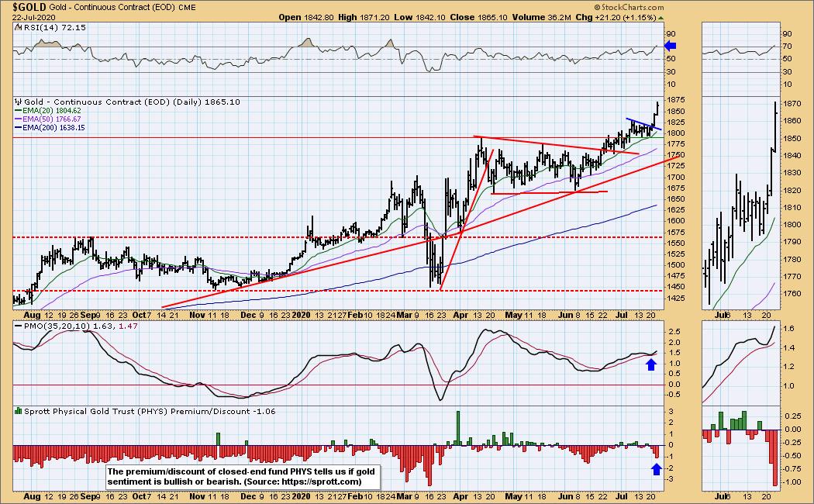Click the Apr label on the price panel date axis

(x=460, y=315)
